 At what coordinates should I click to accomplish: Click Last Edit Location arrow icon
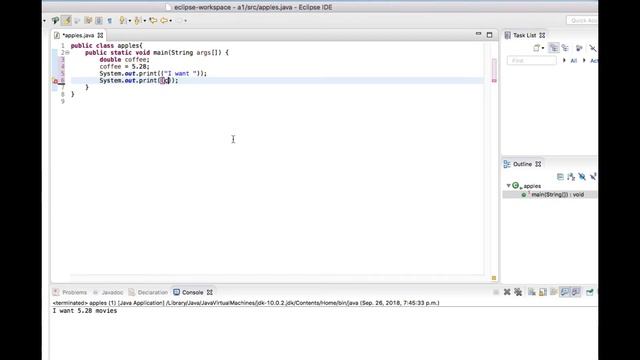click(153, 20)
